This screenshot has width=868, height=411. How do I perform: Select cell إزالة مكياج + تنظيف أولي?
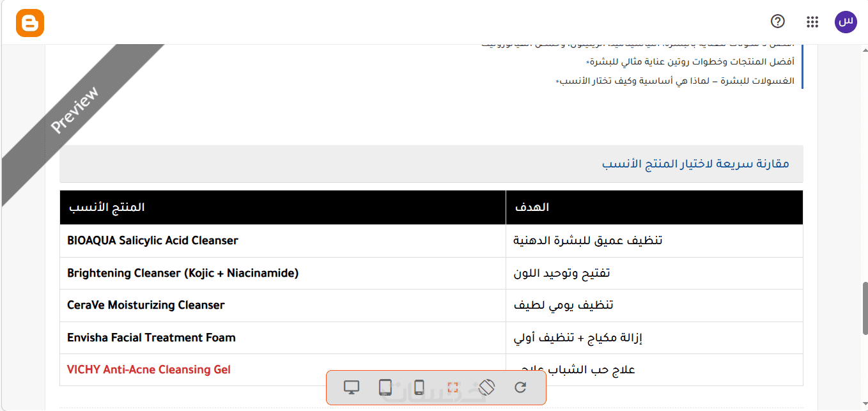click(x=655, y=337)
